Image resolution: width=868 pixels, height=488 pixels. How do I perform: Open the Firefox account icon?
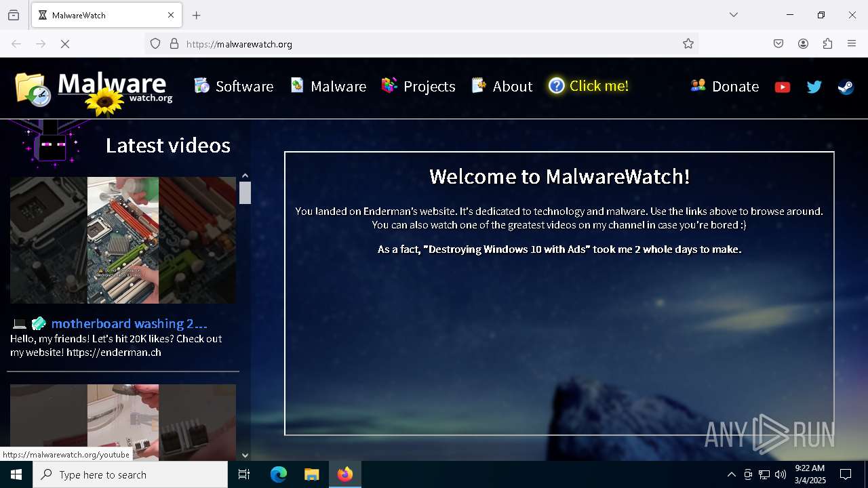pyautogui.click(x=803, y=44)
